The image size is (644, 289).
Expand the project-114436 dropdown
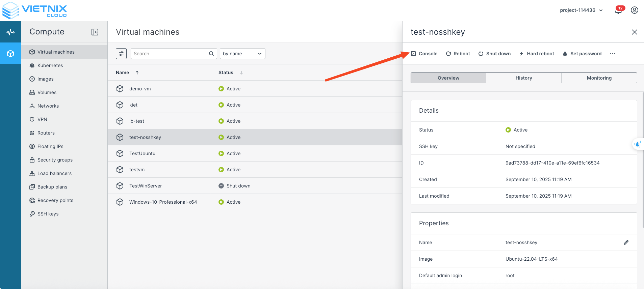click(x=581, y=10)
